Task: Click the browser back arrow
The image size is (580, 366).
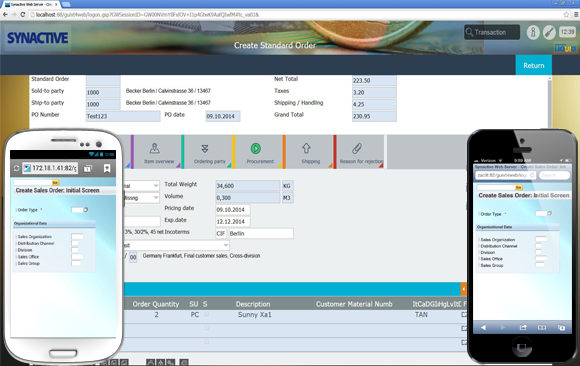Action: (x=5, y=14)
